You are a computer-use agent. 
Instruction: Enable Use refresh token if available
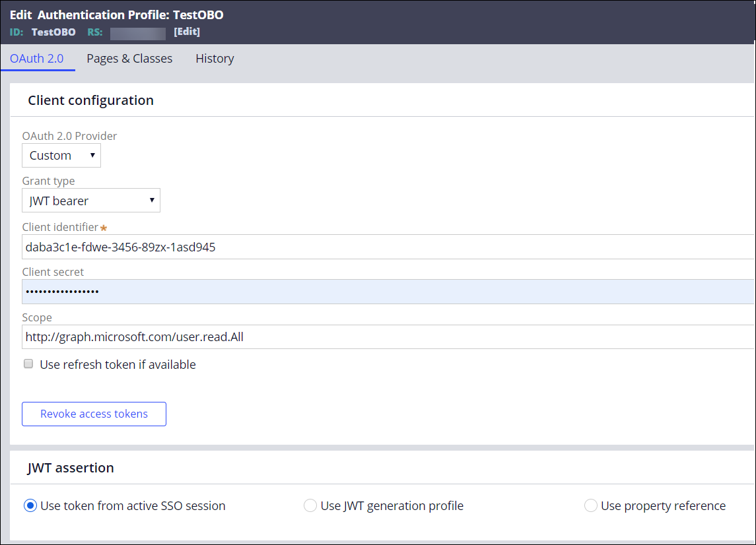point(28,364)
